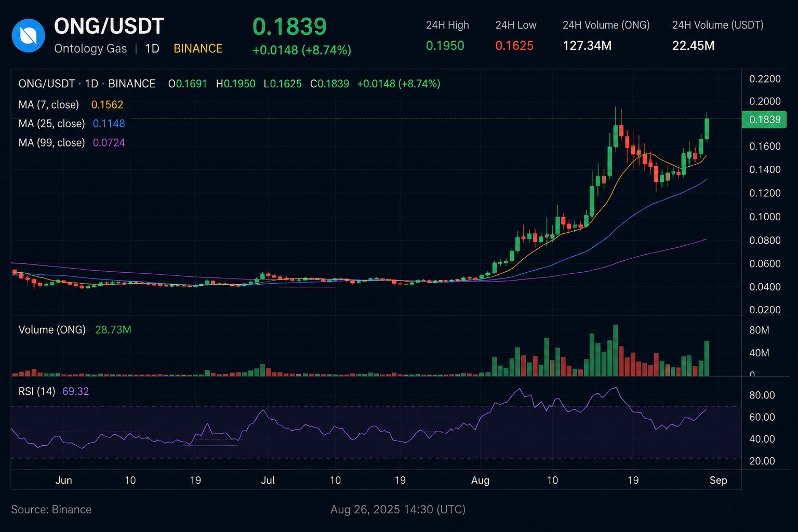Select the blue MA value 0.1148

pyautogui.click(x=109, y=124)
